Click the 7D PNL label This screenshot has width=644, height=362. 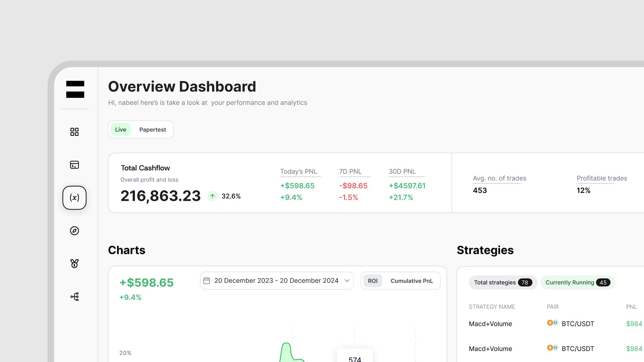pyautogui.click(x=350, y=172)
